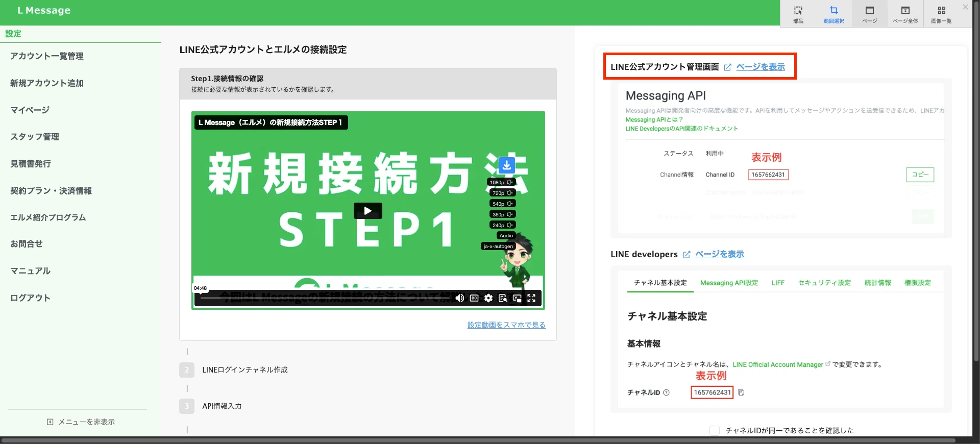Image resolution: width=980 pixels, height=444 pixels.
Task: Click ログアウト to sign out
Action: pos(30,298)
